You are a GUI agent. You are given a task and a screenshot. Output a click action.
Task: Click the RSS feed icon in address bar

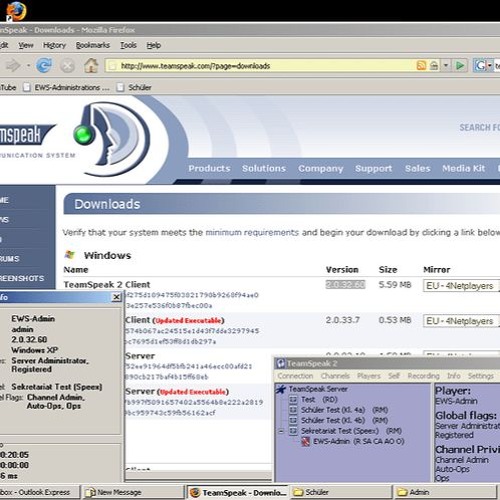pyautogui.click(x=421, y=65)
